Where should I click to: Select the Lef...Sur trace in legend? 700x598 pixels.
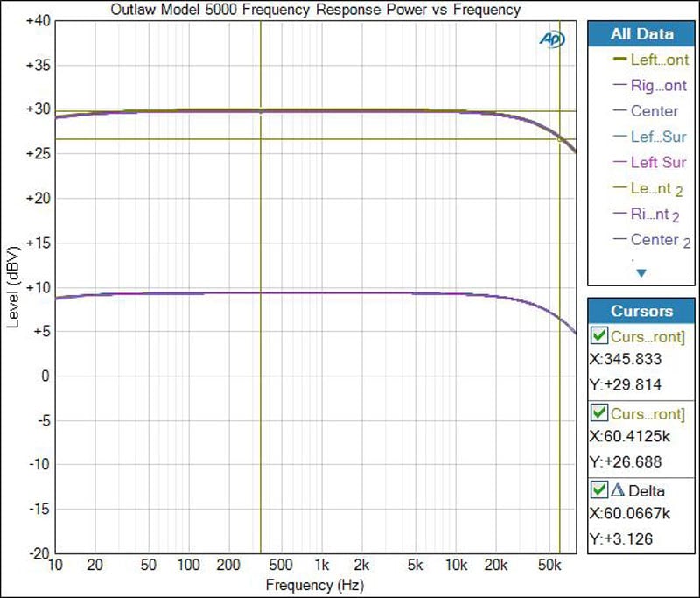tap(658, 137)
